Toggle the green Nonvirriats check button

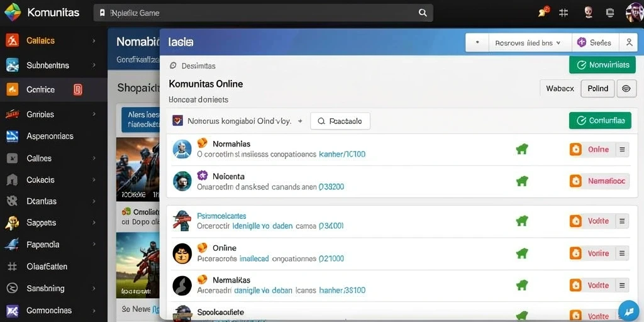pos(602,65)
